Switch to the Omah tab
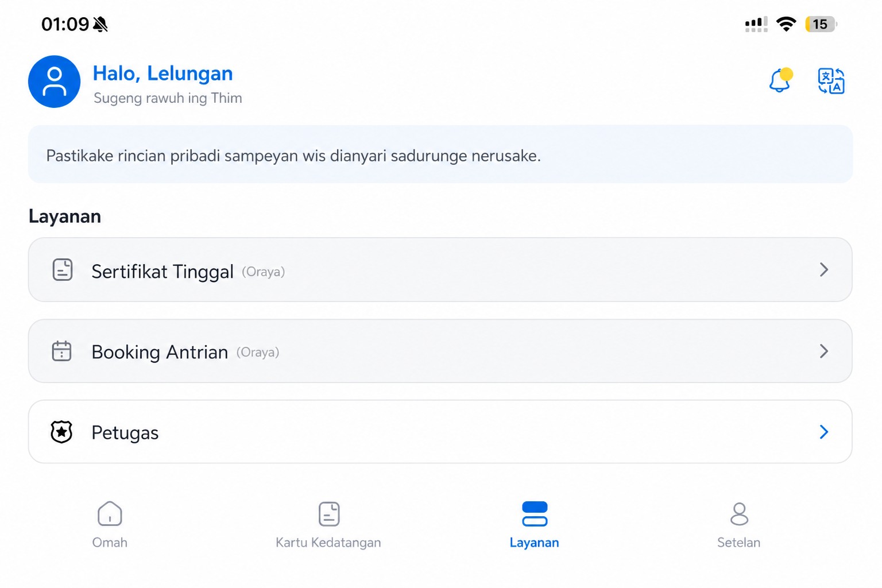The height and width of the screenshot is (588, 882). tap(110, 525)
